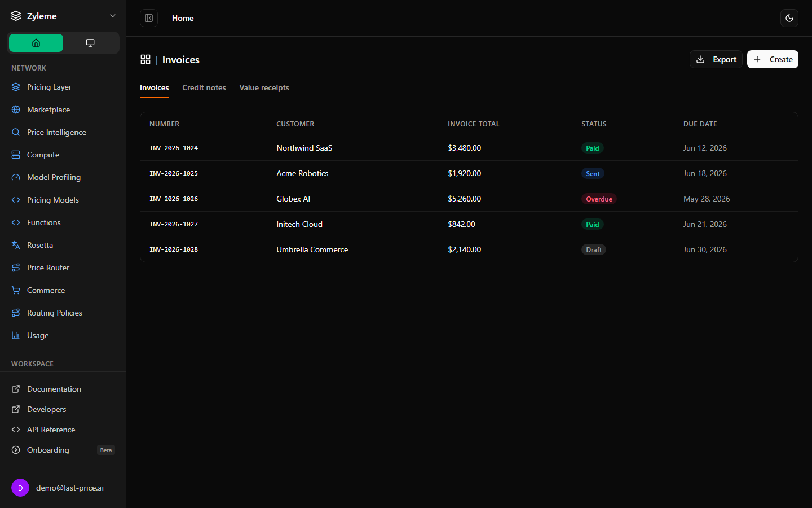The width and height of the screenshot is (812, 508).
Task: Click the Overdue status badge
Action: pyautogui.click(x=599, y=199)
